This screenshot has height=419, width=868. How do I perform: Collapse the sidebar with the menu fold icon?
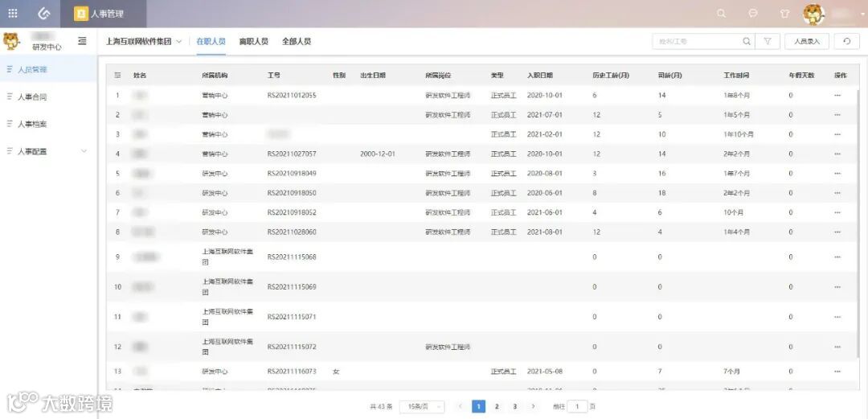(83, 40)
